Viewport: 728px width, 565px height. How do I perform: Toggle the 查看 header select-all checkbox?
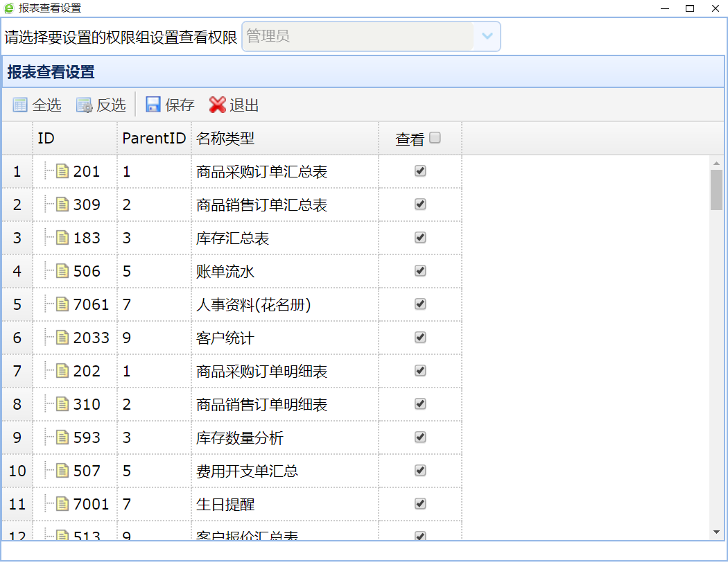tap(435, 138)
